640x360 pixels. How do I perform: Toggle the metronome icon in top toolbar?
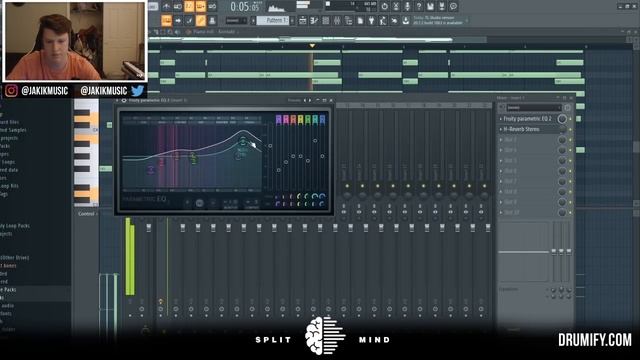[166, 7]
